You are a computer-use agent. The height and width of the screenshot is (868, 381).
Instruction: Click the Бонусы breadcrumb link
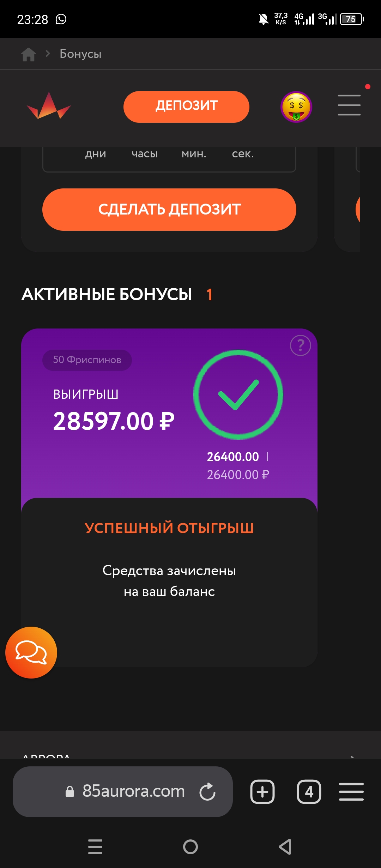point(80,54)
